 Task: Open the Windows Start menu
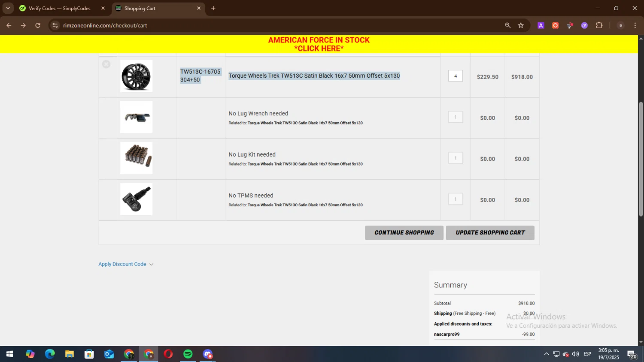click(x=9, y=354)
